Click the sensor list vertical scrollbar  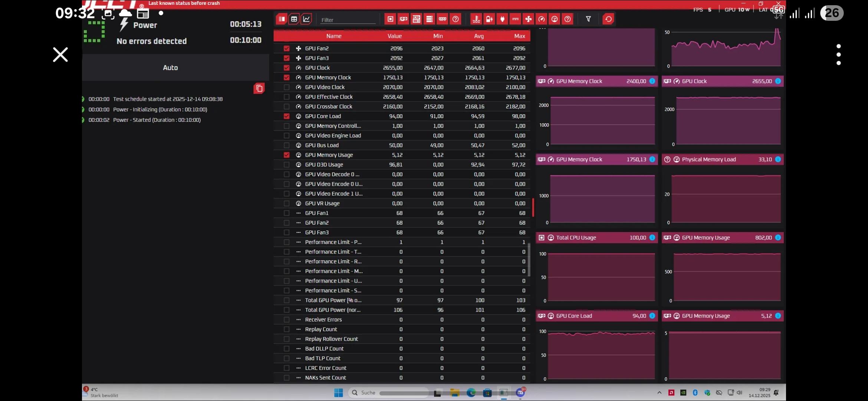[x=529, y=260]
